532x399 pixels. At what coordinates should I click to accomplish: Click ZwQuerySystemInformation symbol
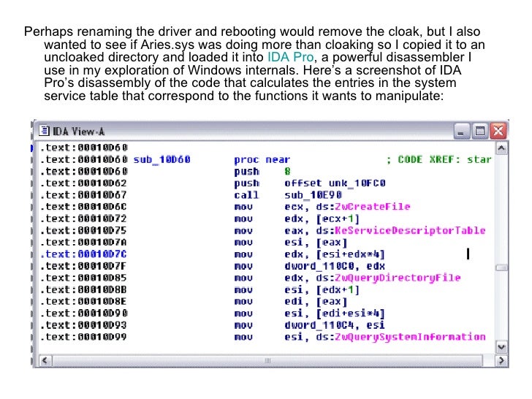click(x=410, y=337)
